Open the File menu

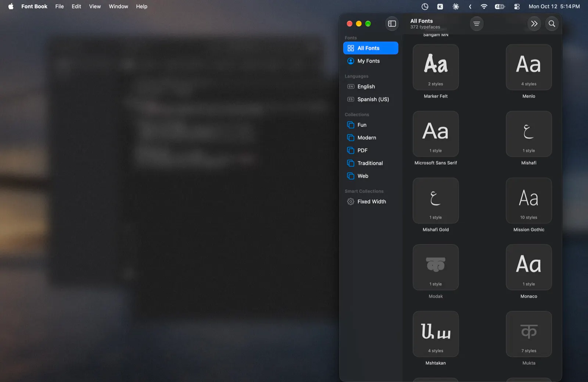point(60,6)
